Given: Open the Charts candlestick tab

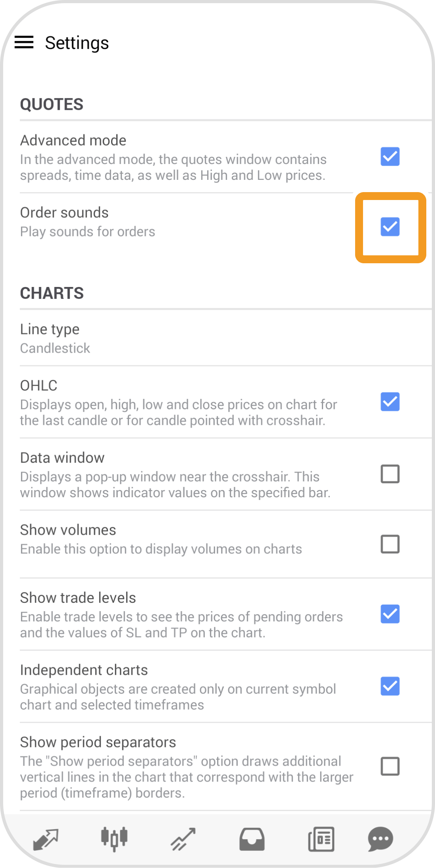Looking at the screenshot, I should 114,839.
